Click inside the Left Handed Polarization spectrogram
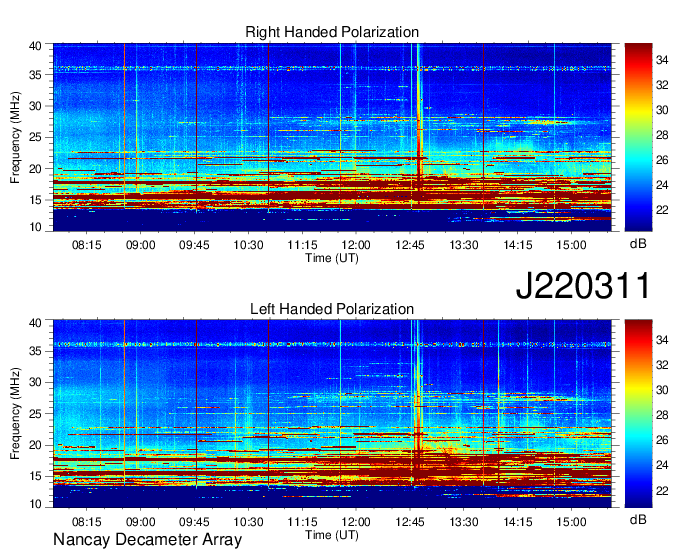The width and height of the screenshot is (680, 552). (x=332, y=414)
